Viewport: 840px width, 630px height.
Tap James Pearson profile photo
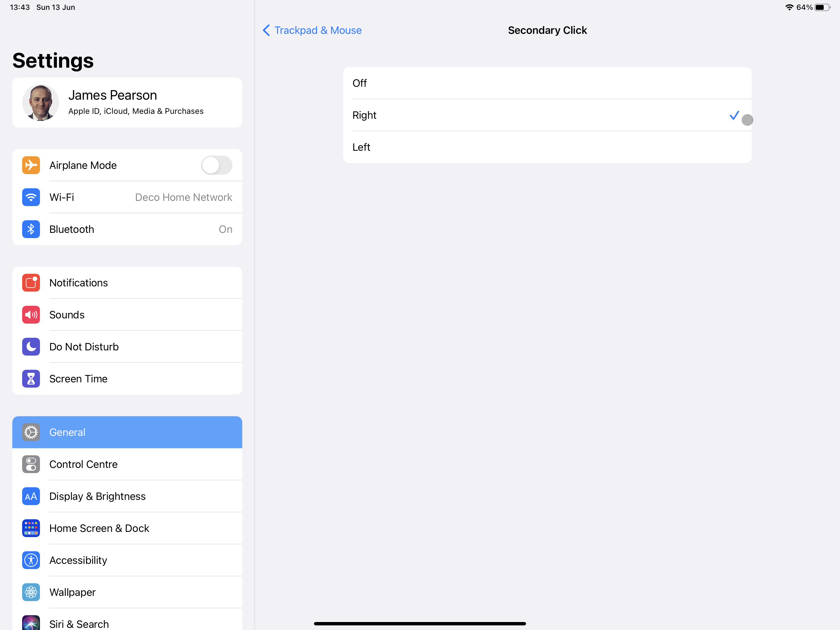click(x=40, y=103)
